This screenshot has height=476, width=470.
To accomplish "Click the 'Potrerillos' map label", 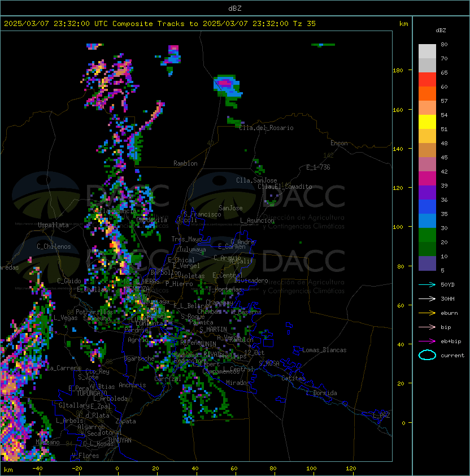I will tap(94, 312).
